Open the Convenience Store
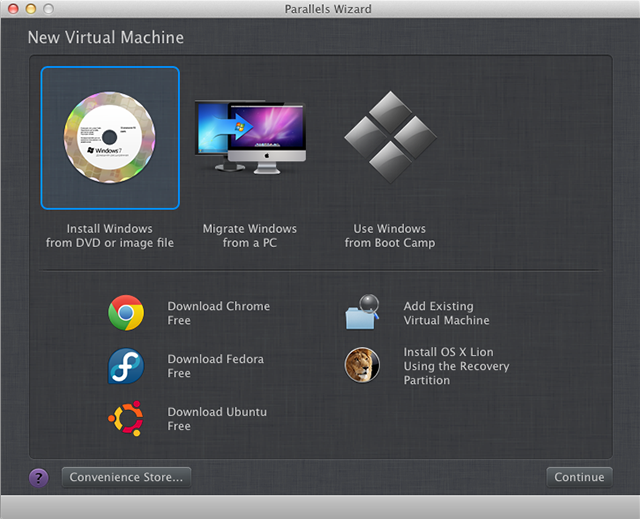Screen dimensions: 640x519 click(x=126, y=477)
